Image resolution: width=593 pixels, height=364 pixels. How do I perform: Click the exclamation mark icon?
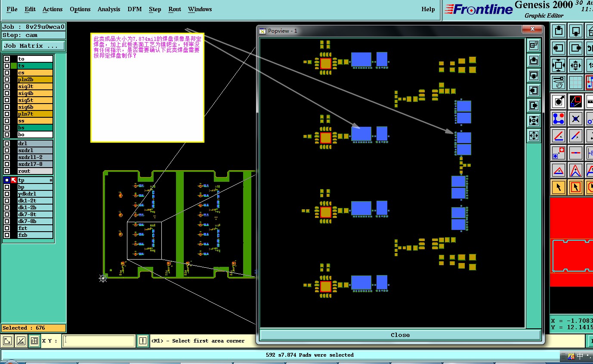[x=143, y=341]
